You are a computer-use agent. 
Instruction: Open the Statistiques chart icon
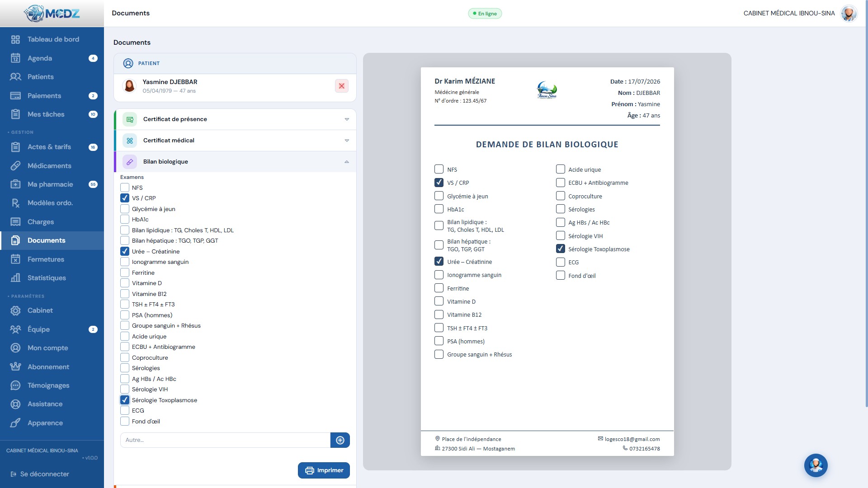pos(15,278)
